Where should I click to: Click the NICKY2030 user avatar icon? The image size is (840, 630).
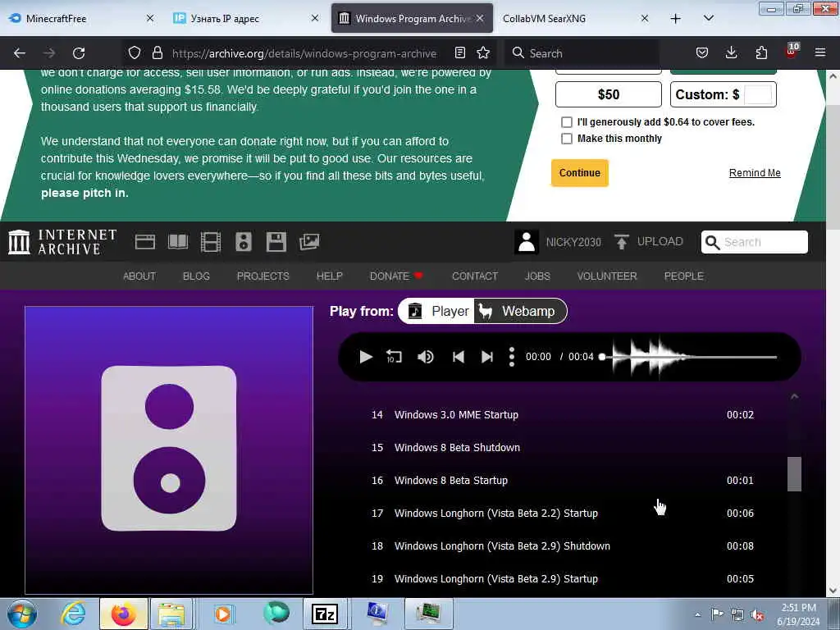tap(527, 242)
